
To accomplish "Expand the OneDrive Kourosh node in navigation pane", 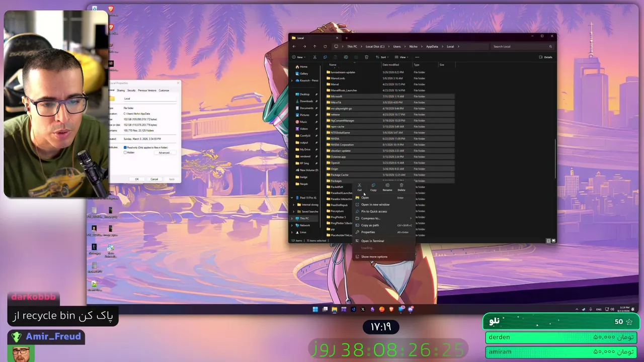I will (x=292, y=80).
